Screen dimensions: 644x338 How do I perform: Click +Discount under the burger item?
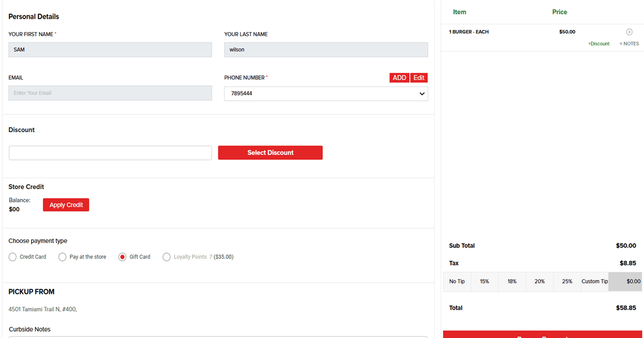click(x=598, y=44)
